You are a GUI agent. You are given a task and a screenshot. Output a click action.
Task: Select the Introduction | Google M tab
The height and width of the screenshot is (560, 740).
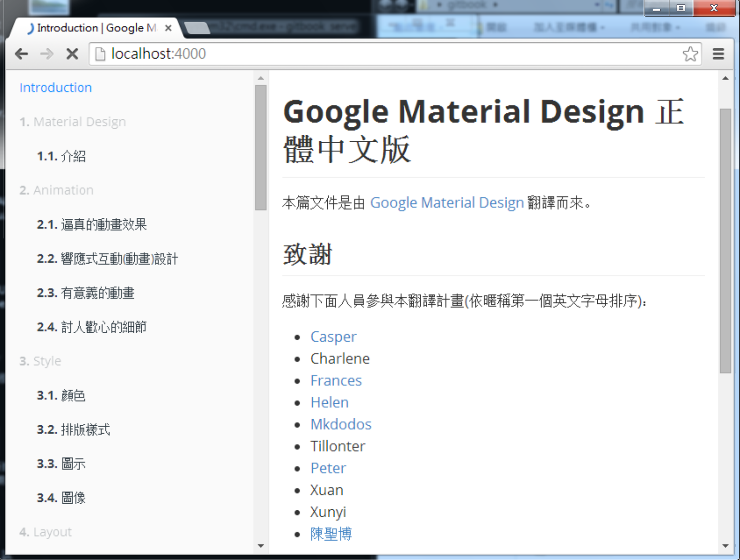pyautogui.click(x=95, y=28)
